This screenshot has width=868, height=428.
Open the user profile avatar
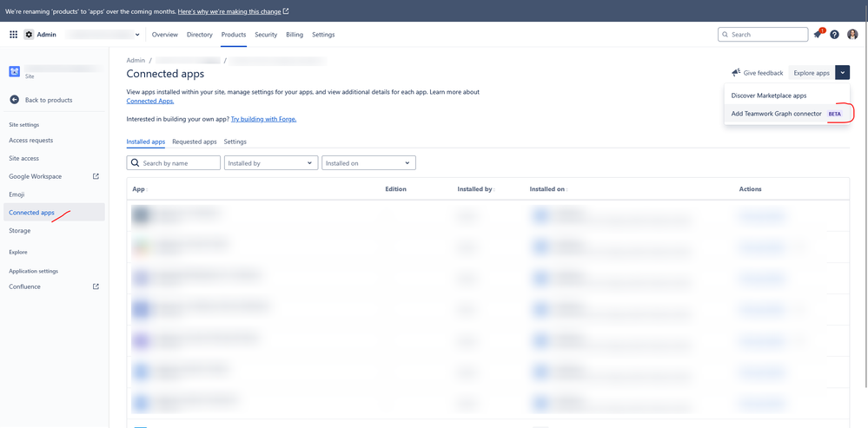852,34
